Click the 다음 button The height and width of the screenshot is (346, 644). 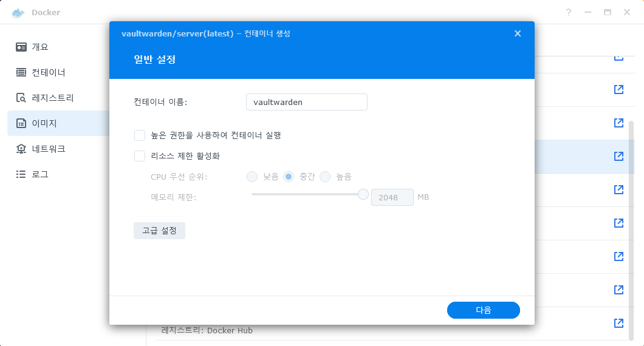(484, 310)
